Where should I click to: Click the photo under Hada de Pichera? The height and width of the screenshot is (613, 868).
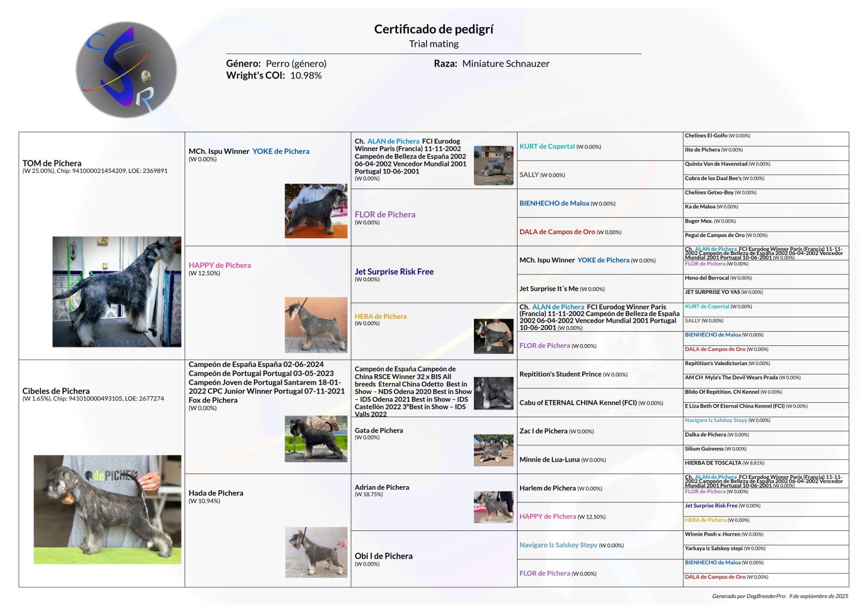316,552
